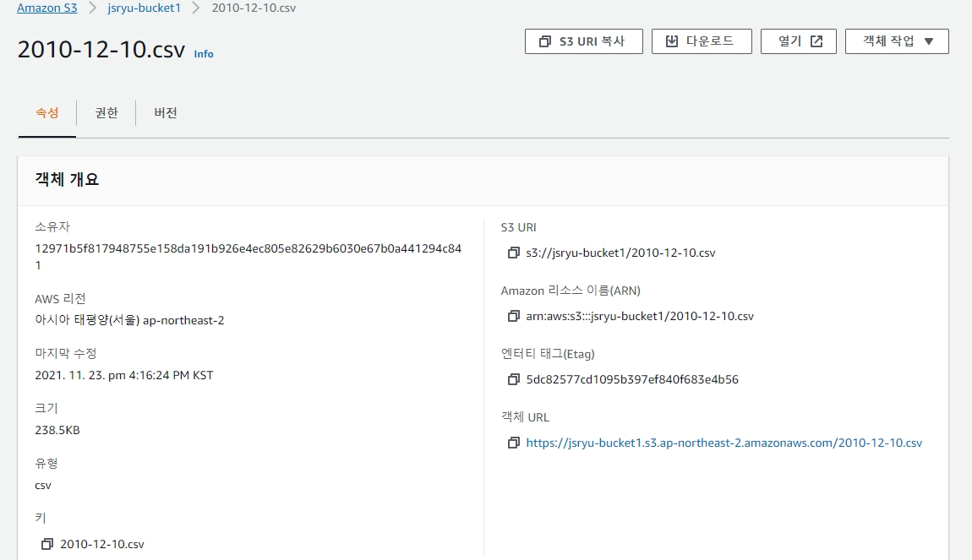Viewport: 972px width, 560px height.
Task: Open the object using 열기 button
Action: click(x=798, y=41)
